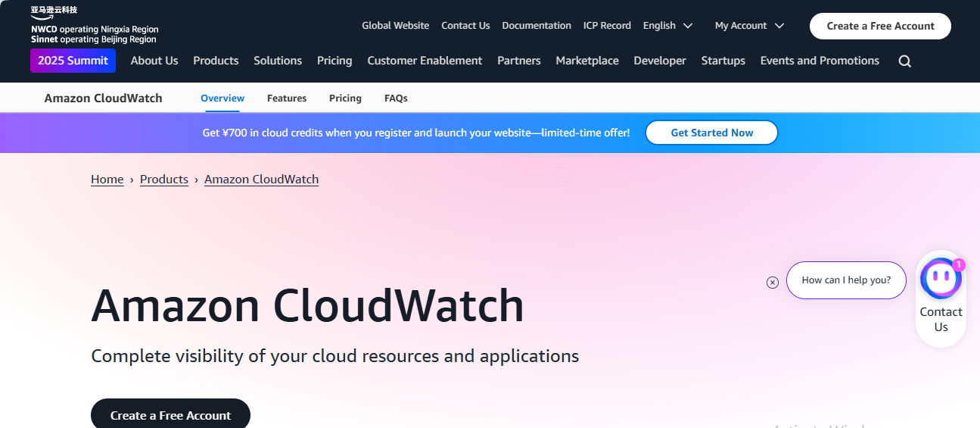Viewport: 980px width, 428px height.
Task: Click the Amazon CloudWatch sub-navigation title
Action: tap(103, 98)
